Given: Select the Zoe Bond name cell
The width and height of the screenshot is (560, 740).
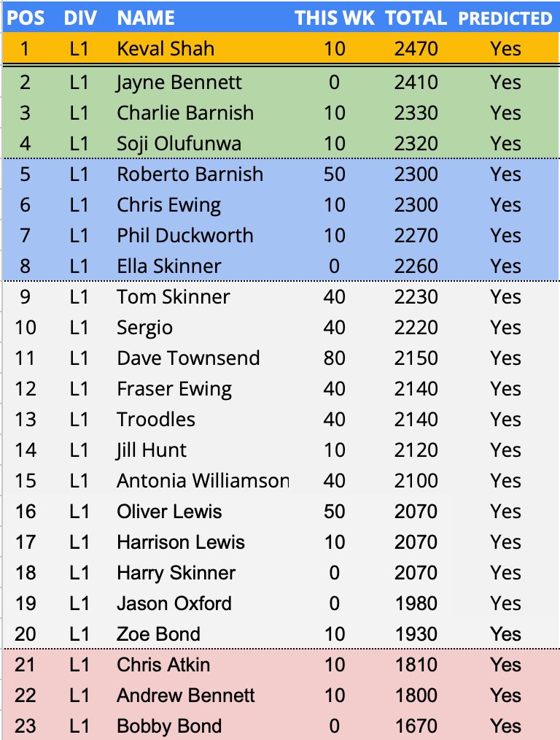Looking at the screenshot, I should point(158,634).
